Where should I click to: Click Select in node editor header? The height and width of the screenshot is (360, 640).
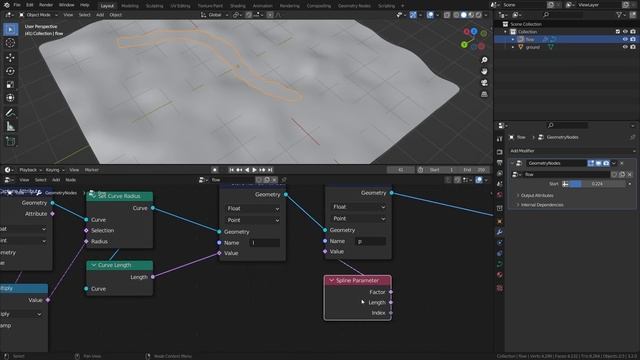[40, 180]
